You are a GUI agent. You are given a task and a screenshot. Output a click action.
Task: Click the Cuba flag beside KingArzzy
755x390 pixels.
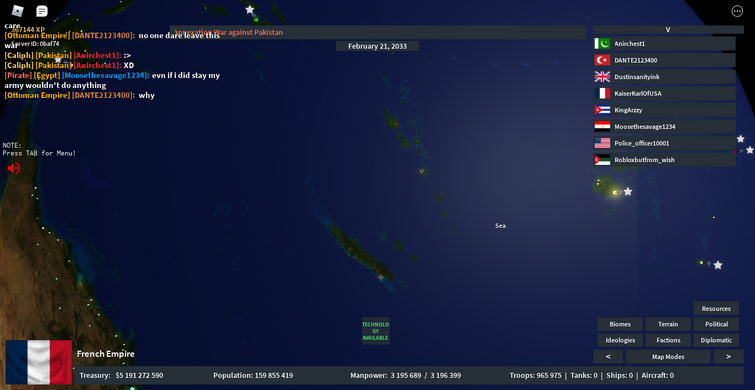tap(602, 110)
